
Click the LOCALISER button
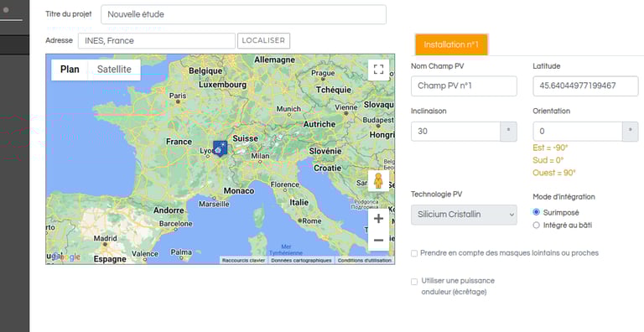[263, 41]
